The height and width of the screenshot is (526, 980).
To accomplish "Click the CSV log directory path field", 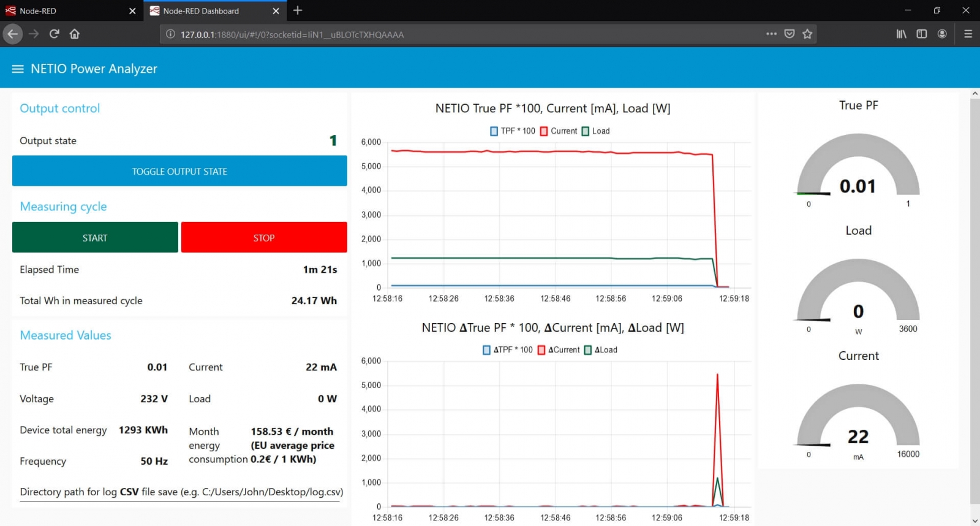I will (179, 492).
